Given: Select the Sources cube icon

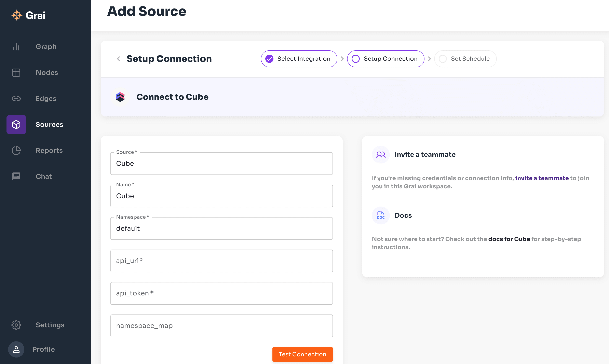Looking at the screenshot, I should (x=16, y=125).
